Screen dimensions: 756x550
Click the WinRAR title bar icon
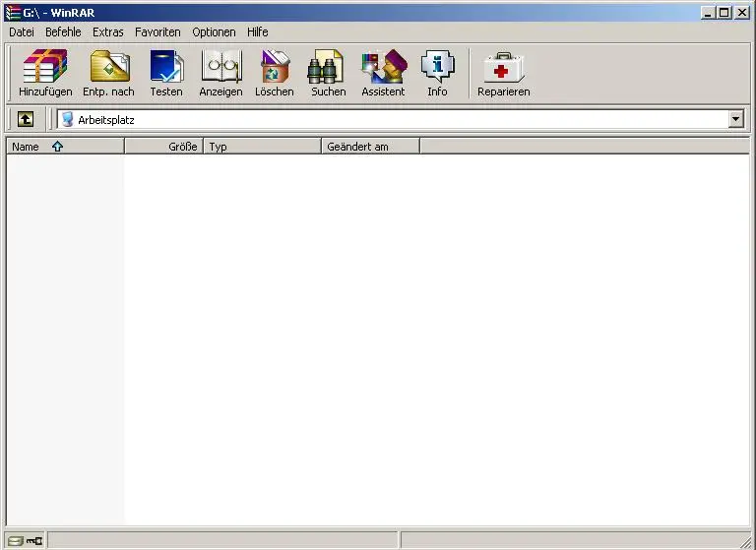point(13,13)
